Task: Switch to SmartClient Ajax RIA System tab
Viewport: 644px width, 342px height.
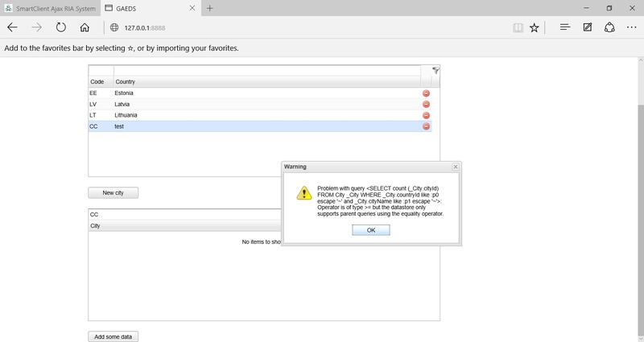Action: click(50, 8)
